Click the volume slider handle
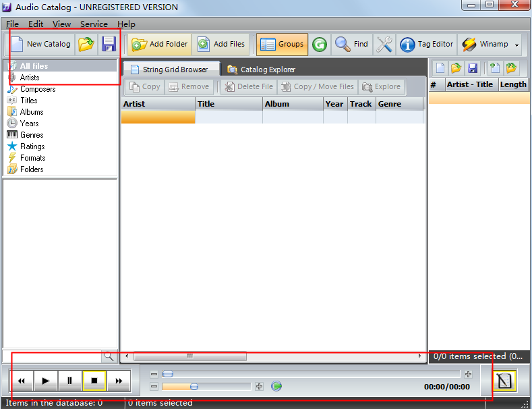 194,387
